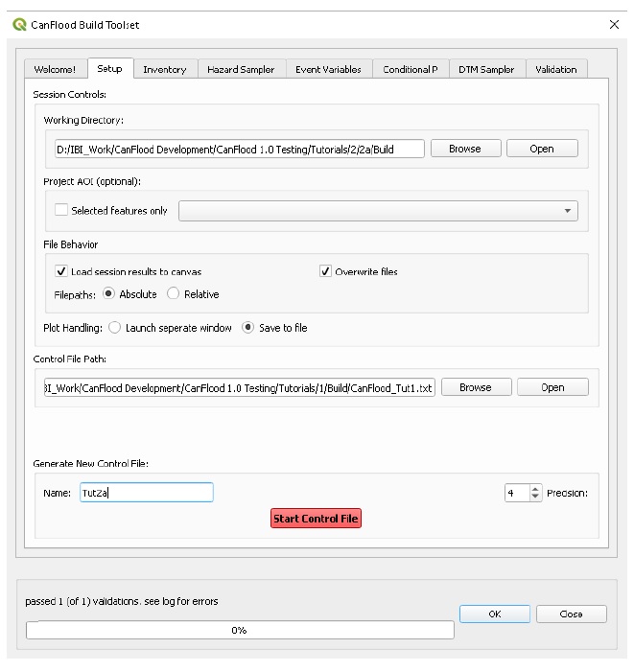Click the Control File Path field
Image resolution: width=634 pixels, height=672 pixels.
[240, 387]
